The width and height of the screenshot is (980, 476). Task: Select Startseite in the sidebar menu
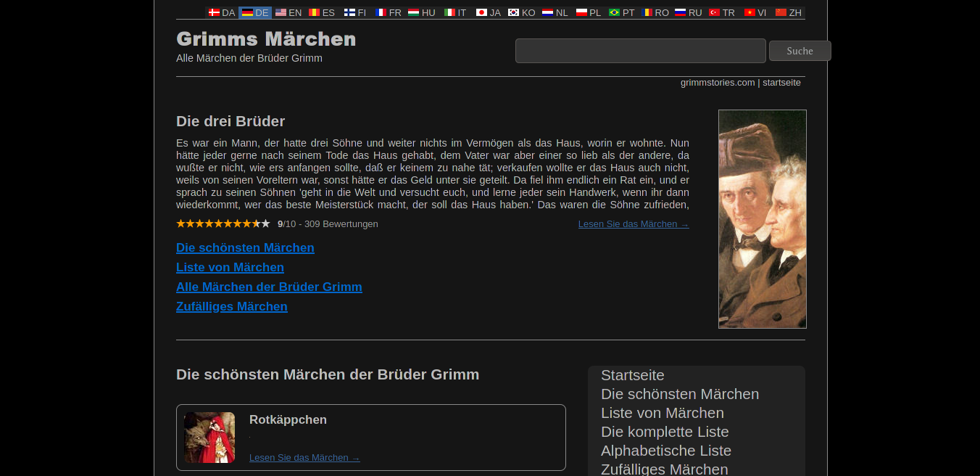coord(633,375)
